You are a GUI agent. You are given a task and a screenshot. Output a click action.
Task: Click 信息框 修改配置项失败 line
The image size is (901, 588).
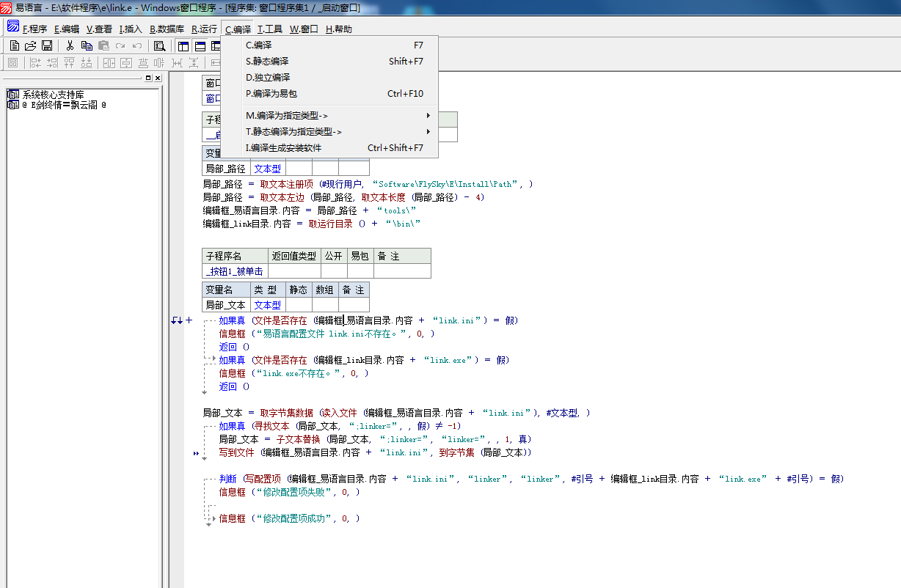coord(289,492)
